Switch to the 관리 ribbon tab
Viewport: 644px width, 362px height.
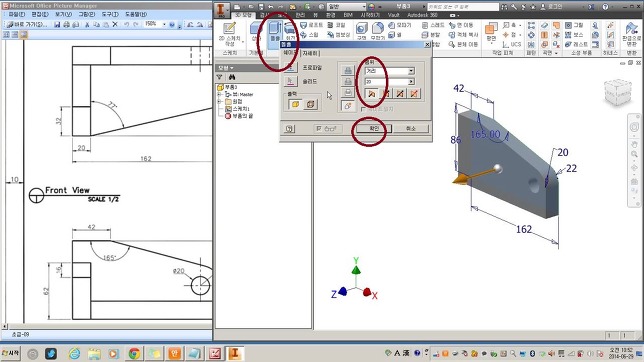coord(300,15)
